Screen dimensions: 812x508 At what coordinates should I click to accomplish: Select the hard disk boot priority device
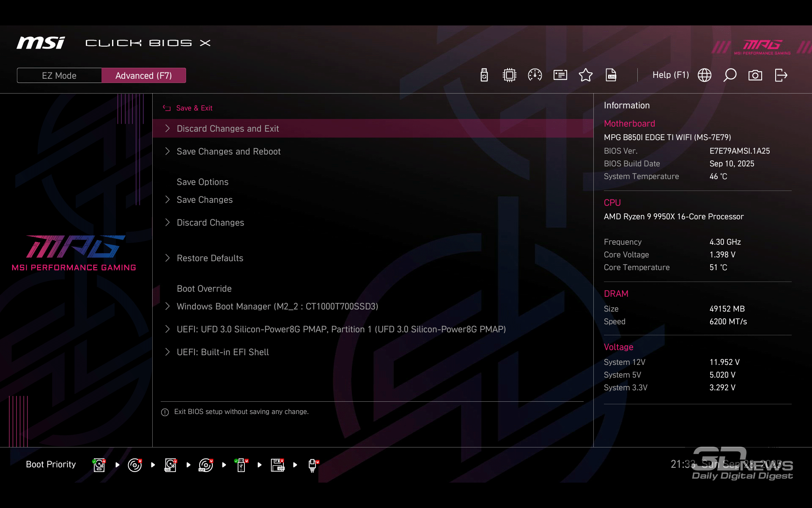tap(99, 465)
